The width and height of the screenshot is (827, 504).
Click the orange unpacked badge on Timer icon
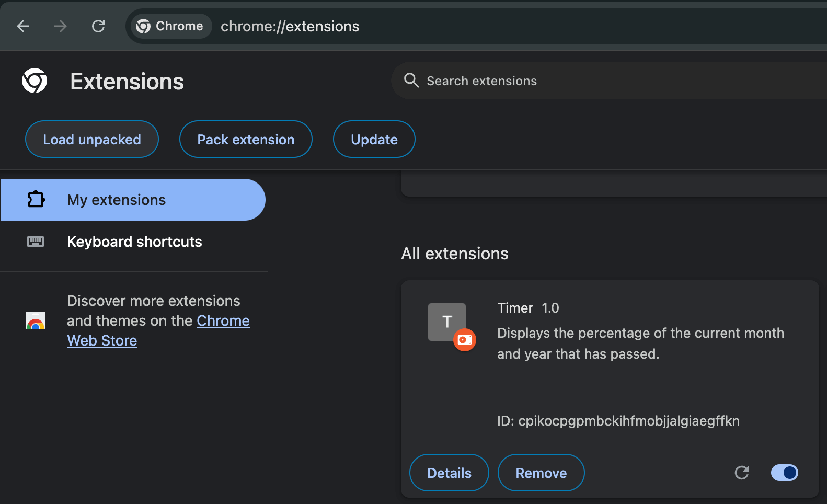pyautogui.click(x=465, y=340)
